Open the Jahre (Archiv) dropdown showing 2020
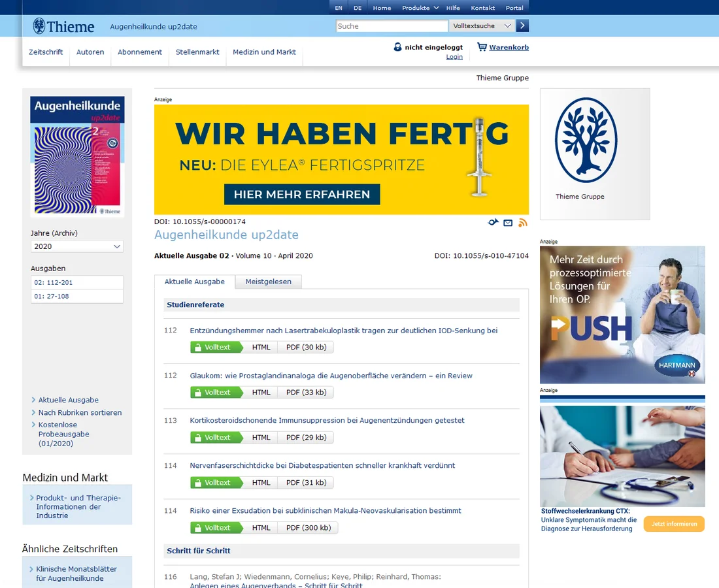 [76, 246]
